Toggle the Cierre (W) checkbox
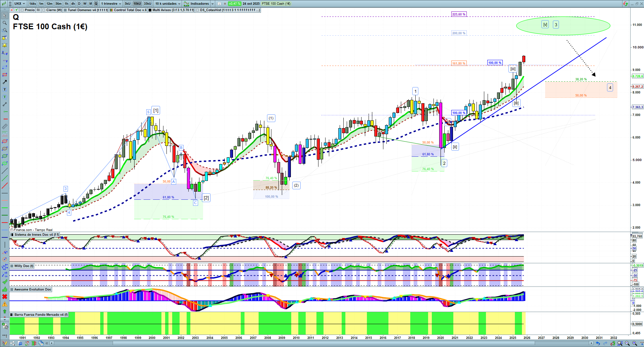 click(44, 10)
